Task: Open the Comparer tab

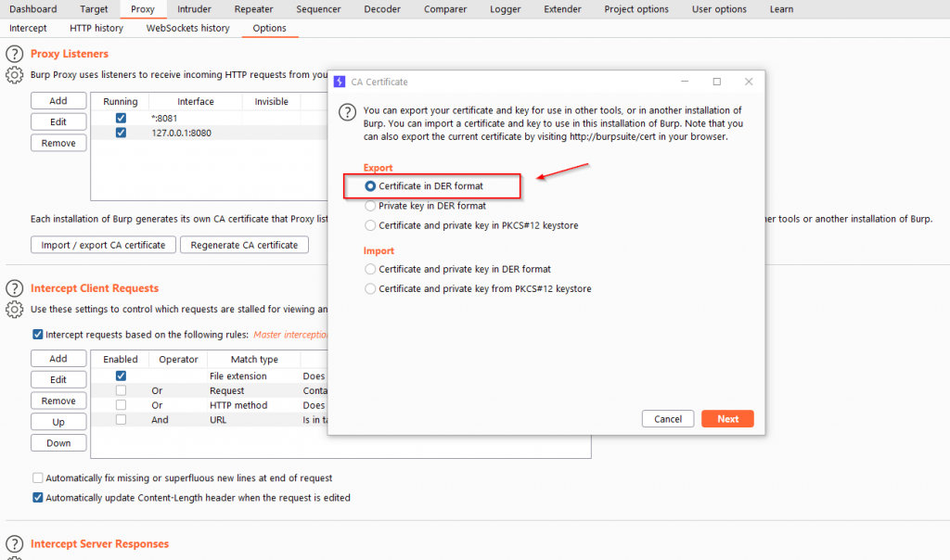Action: (x=445, y=9)
